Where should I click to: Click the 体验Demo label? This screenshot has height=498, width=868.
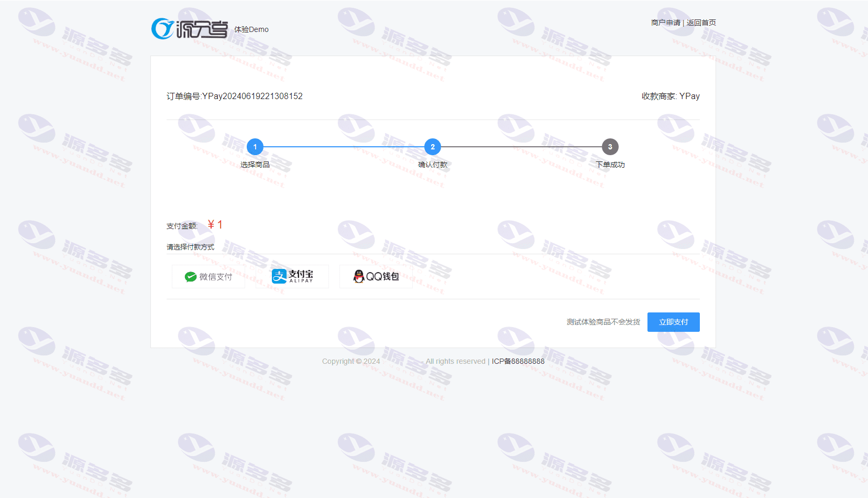(x=251, y=29)
